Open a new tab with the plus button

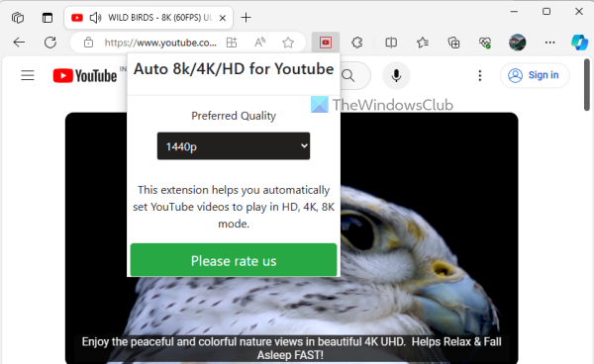246,18
